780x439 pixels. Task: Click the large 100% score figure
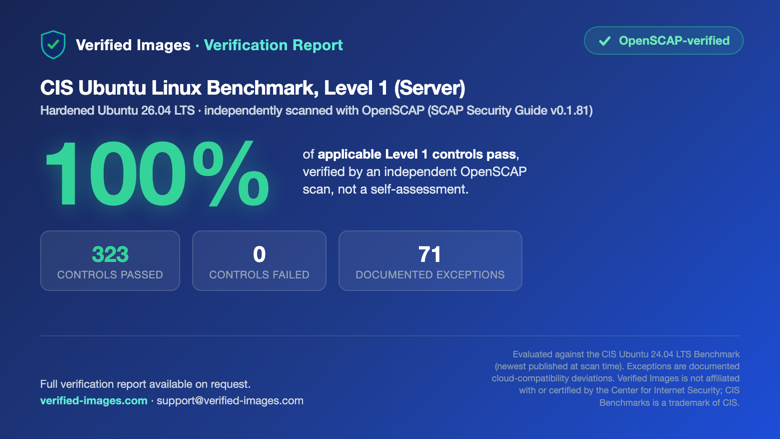tap(157, 174)
